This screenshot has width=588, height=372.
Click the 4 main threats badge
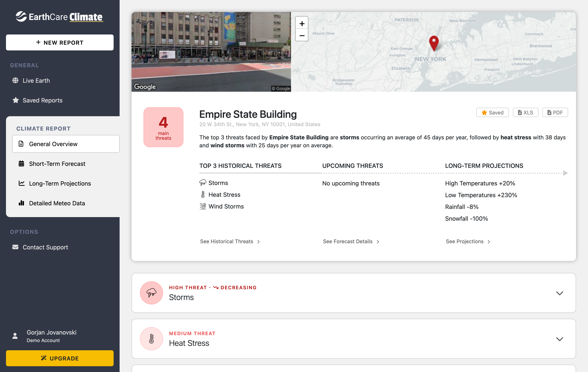click(163, 127)
